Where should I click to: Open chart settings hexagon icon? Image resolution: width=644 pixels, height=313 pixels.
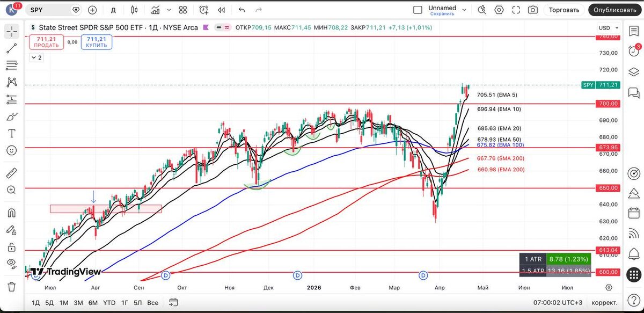coord(499,10)
